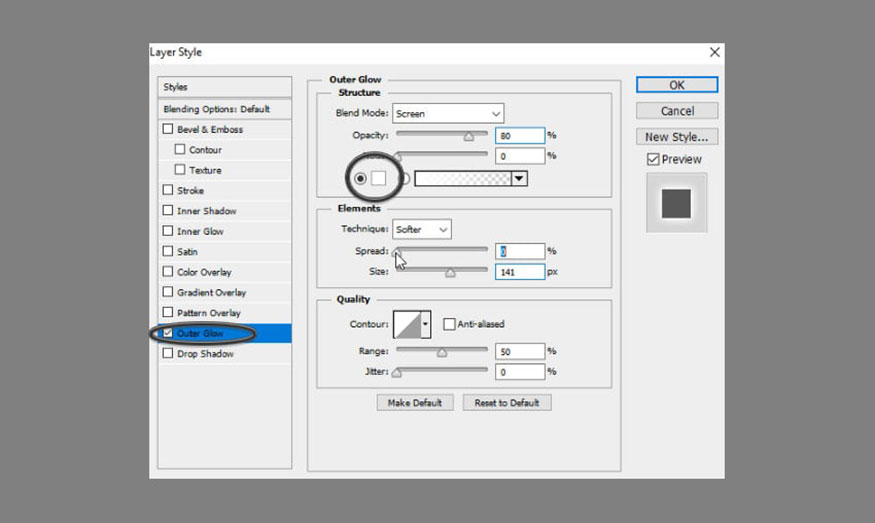Click the Reset to Default button

tap(507, 402)
